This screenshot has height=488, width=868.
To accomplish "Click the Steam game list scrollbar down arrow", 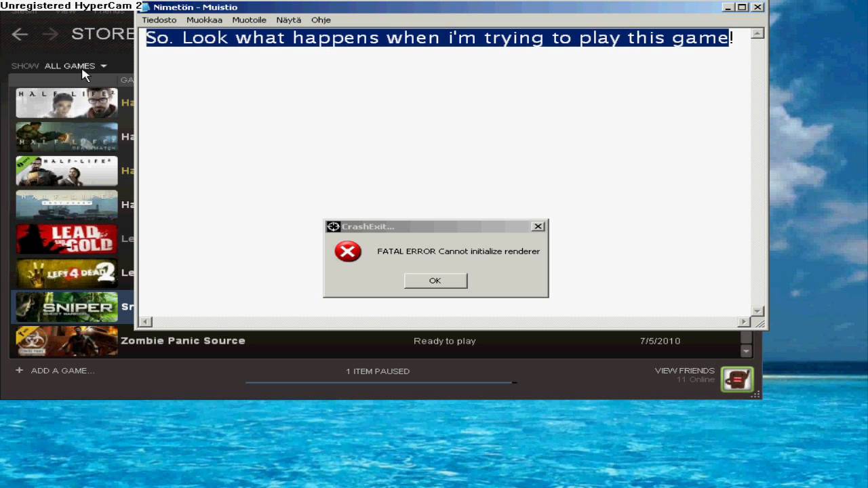I will tap(746, 351).
